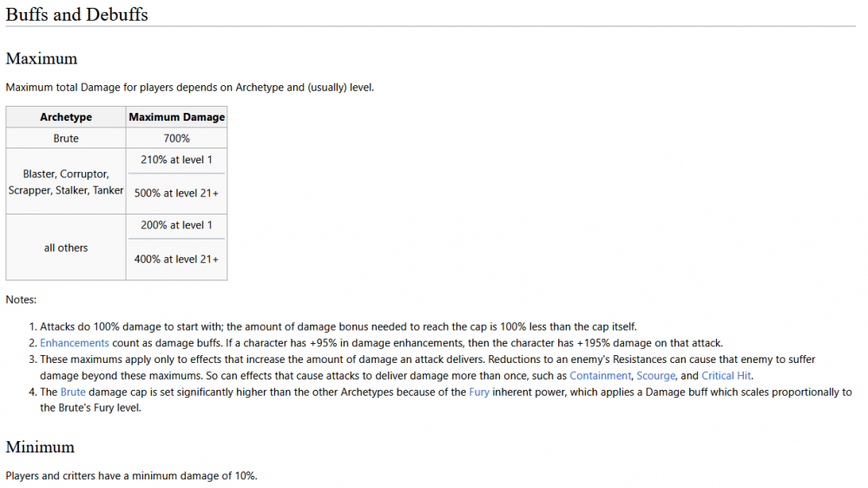The width and height of the screenshot is (868, 488).
Task: Click the 'all others' table cell
Action: [66, 247]
